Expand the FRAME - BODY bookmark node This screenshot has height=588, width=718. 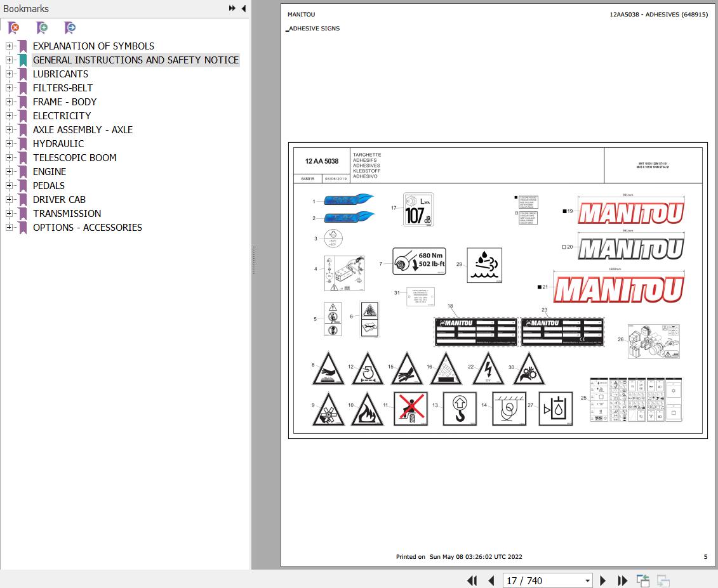(x=9, y=101)
